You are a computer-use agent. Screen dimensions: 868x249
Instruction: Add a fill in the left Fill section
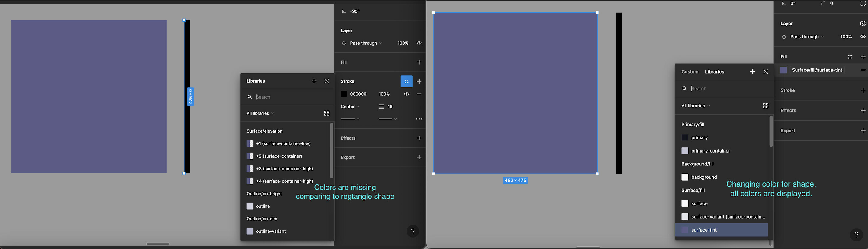pyautogui.click(x=419, y=62)
